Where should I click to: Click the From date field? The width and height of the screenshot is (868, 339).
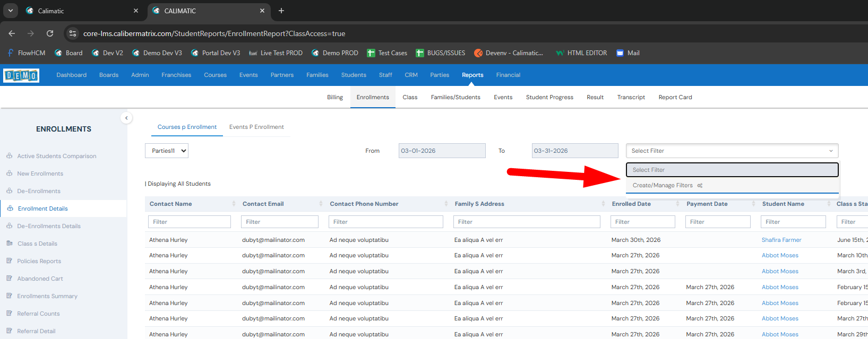pyautogui.click(x=442, y=151)
